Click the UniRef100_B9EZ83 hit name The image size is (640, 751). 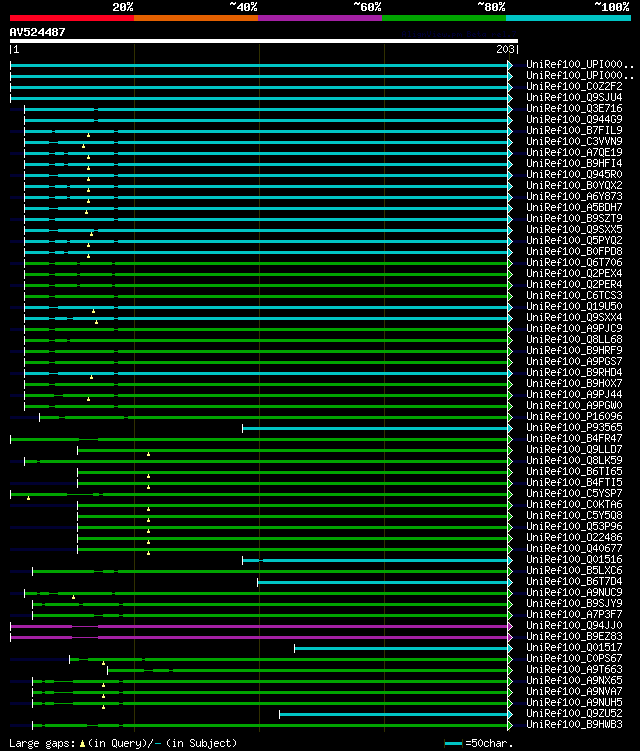coord(574,637)
